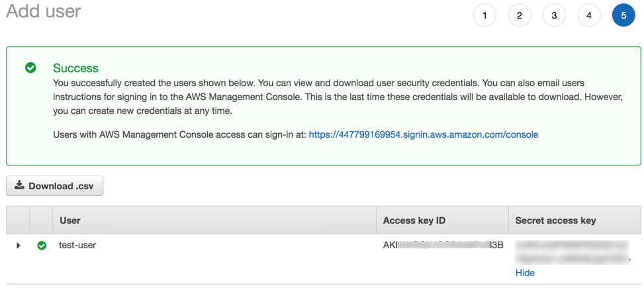
Task: Click the green Success checkmark icon
Action: pyautogui.click(x=30, y=68)
